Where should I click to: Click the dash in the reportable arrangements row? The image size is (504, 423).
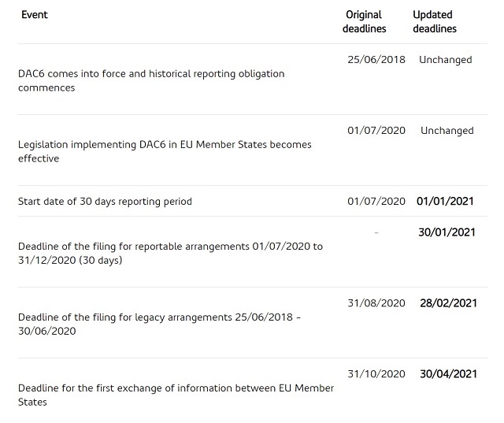click(x=376, y=232)
